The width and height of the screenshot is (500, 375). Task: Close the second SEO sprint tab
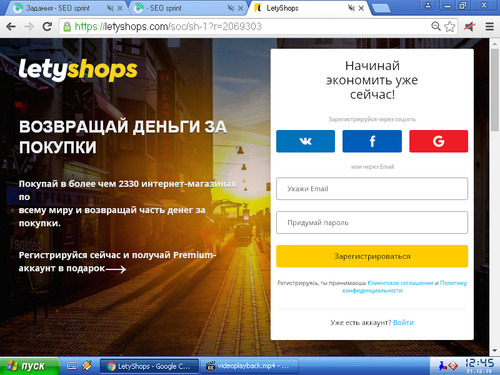pyautogui.click(x=240, y=8)
